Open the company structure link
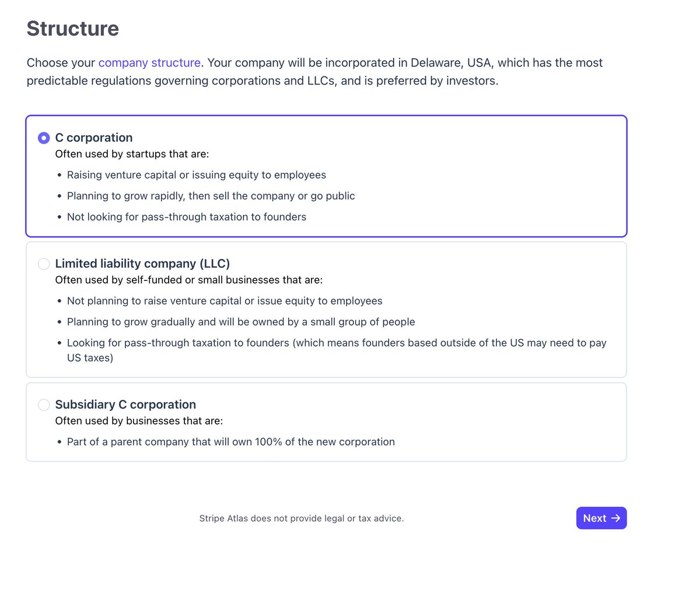This screenshot has height=602, width=700. coord(149,62)
